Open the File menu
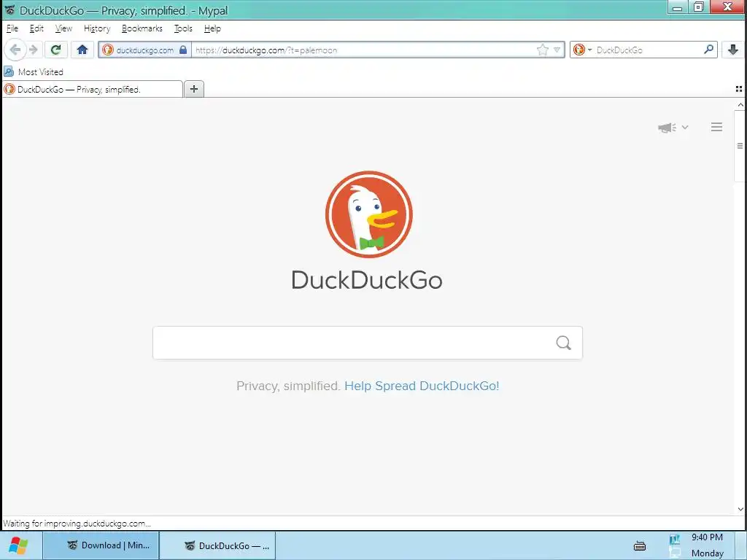Screen dimensions: 747x560 tap(12, 28)
